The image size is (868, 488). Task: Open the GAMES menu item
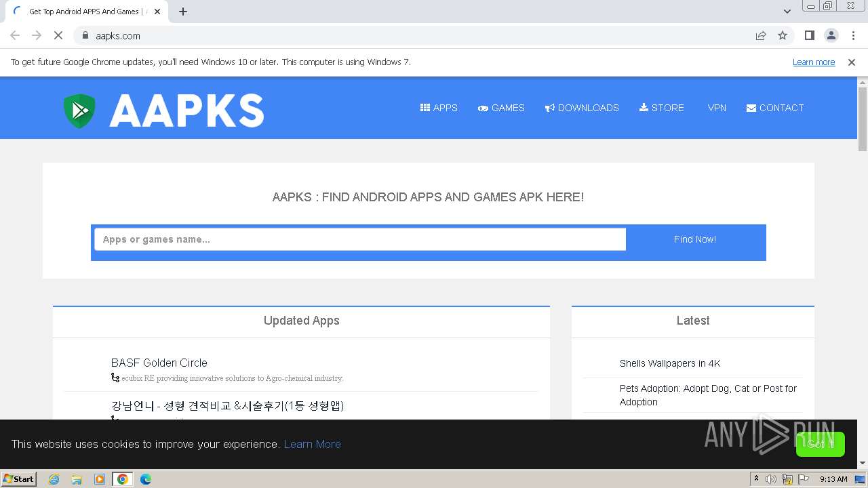pyautogui.click(x=501, y=108)
